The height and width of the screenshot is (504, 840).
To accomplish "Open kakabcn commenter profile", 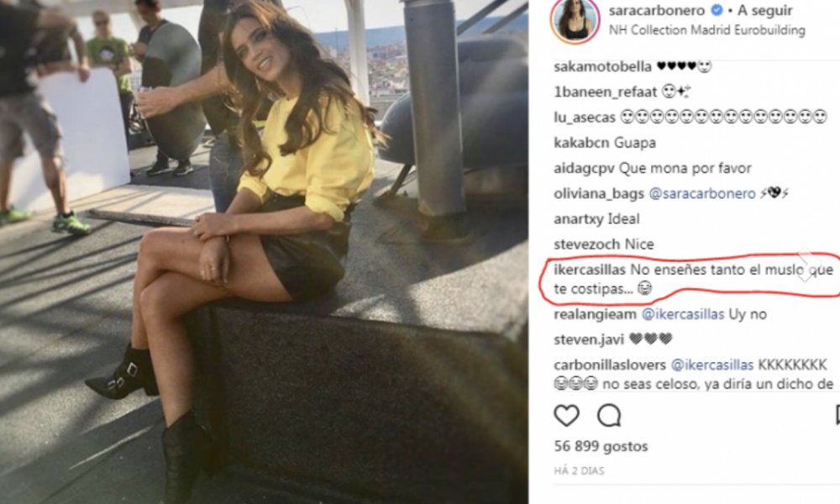I will (x=581, y=143).
